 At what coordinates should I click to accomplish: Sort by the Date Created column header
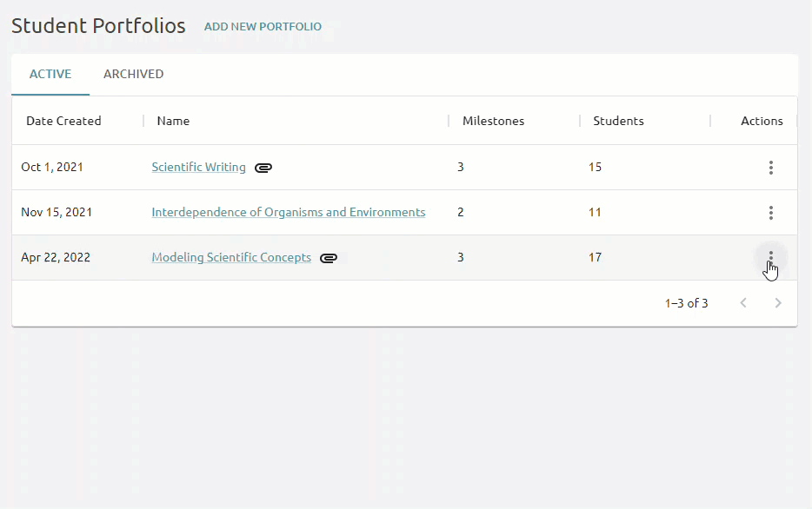(63, 121)
